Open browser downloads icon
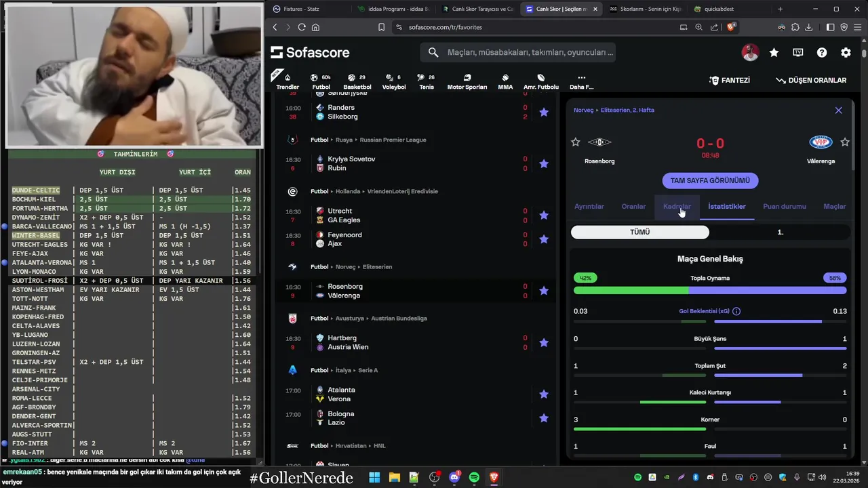Viewport: 868px width, 488px height. (x=808, y=27)
